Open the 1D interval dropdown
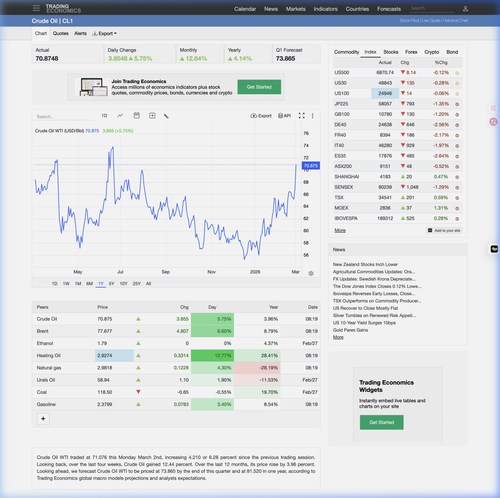The image size is (500, 498). pyautogui.click(x=104, y=116)
